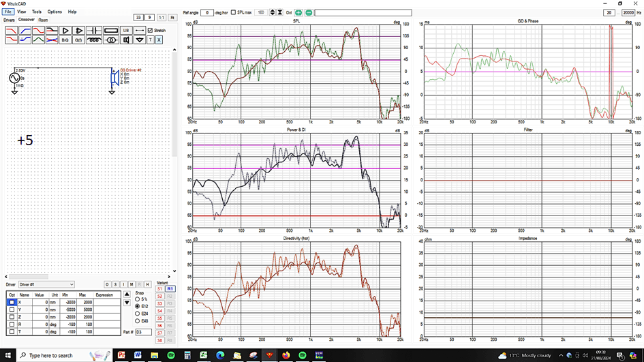Click the taskbar search box

(x=65, y=355)
